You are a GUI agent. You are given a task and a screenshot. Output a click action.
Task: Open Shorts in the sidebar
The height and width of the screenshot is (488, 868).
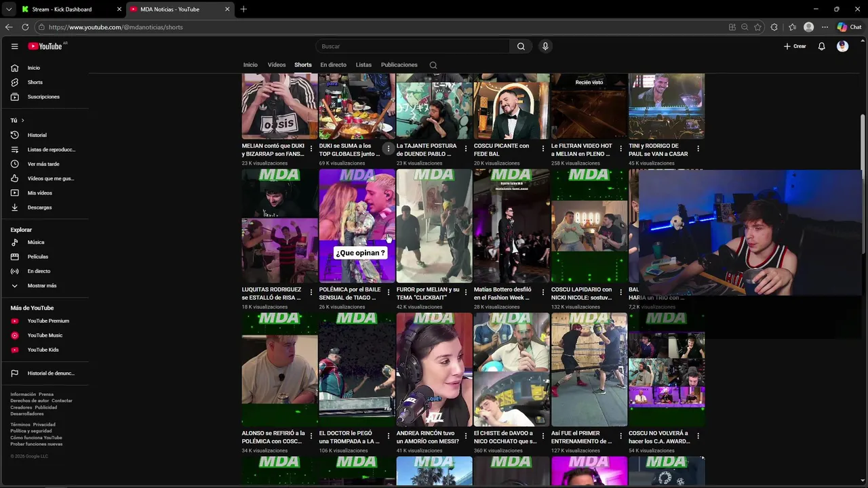tap(44, 82)
